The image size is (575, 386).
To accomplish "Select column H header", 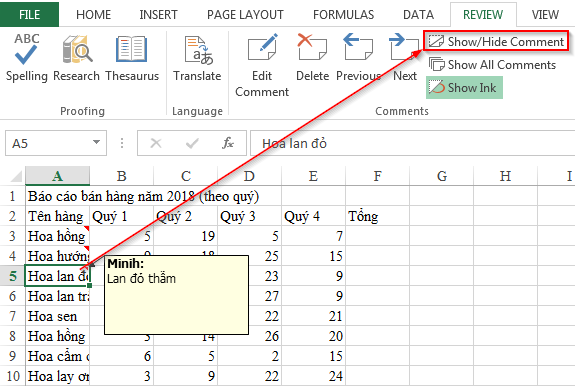I will (505, 176).
